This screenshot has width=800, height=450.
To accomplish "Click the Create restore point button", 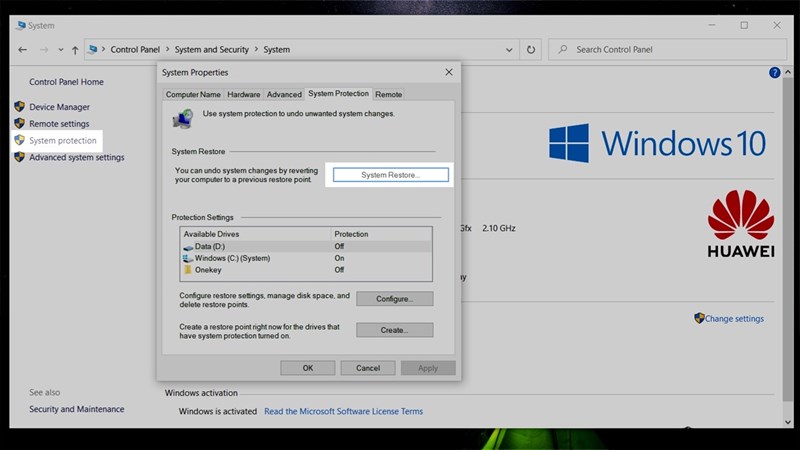I will tap(395, 330).
